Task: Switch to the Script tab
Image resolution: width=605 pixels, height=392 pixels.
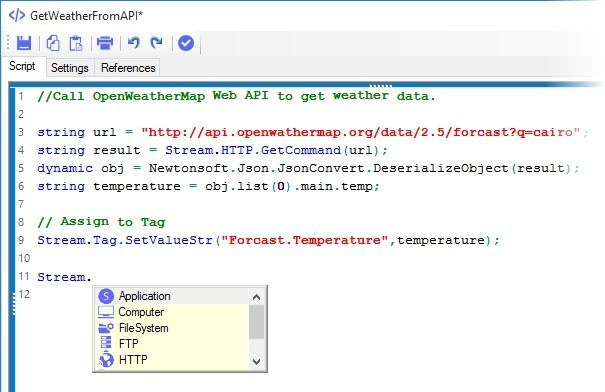Action: coord(22,66)
